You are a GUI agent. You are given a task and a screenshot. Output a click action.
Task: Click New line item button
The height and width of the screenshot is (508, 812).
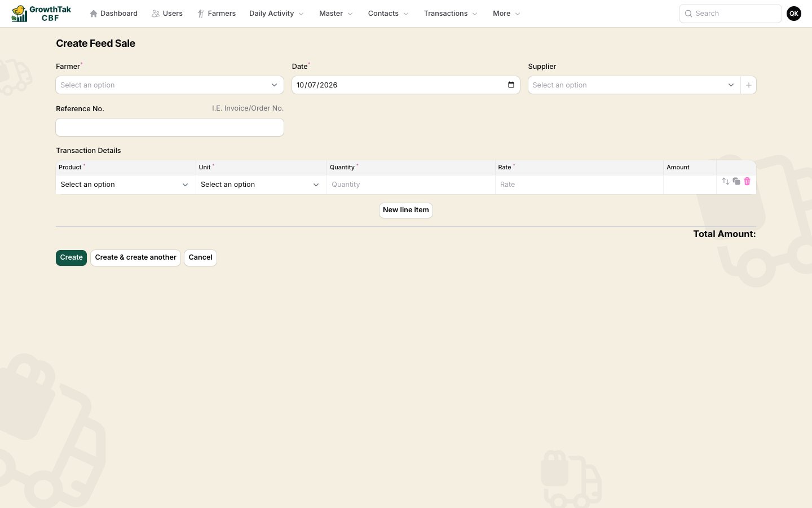(406, 210)
